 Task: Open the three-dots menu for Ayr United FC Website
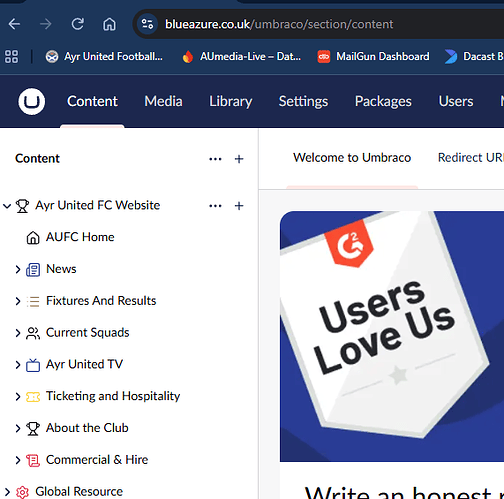pos(215,206)
